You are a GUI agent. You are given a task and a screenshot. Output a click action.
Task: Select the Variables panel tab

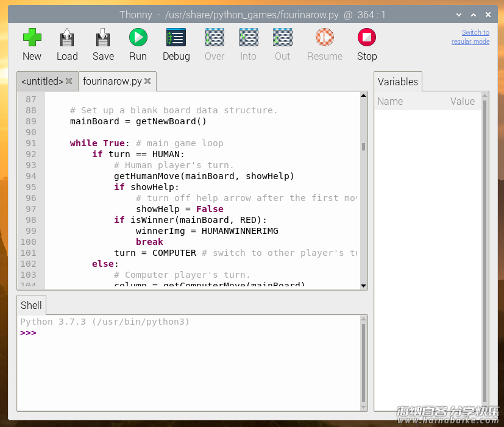(x=397, y=82)
